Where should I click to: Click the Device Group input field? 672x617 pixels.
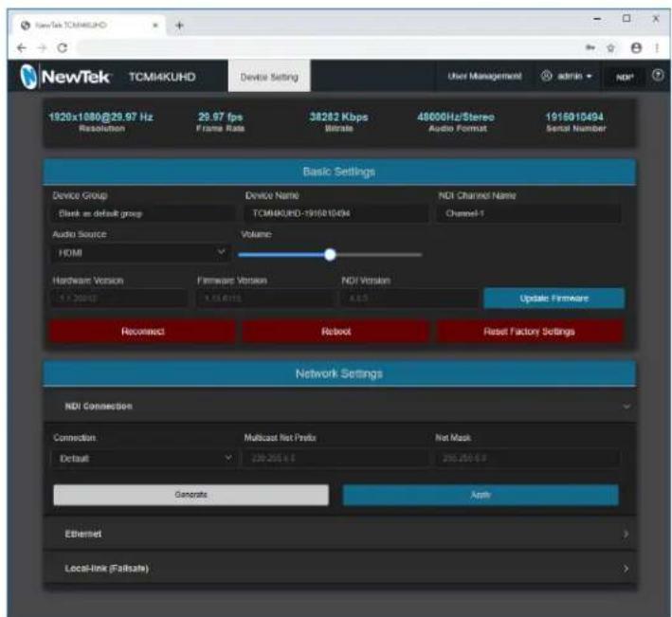point(143,213)
